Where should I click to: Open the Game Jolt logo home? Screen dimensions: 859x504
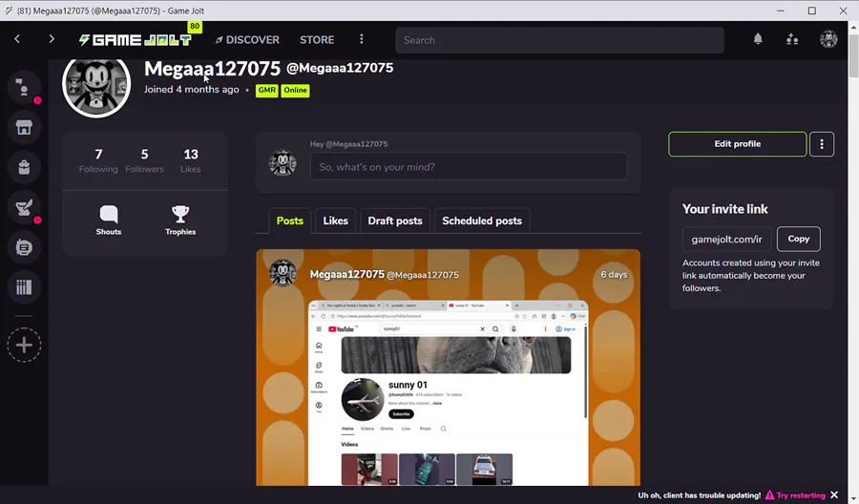click(136, 39)
